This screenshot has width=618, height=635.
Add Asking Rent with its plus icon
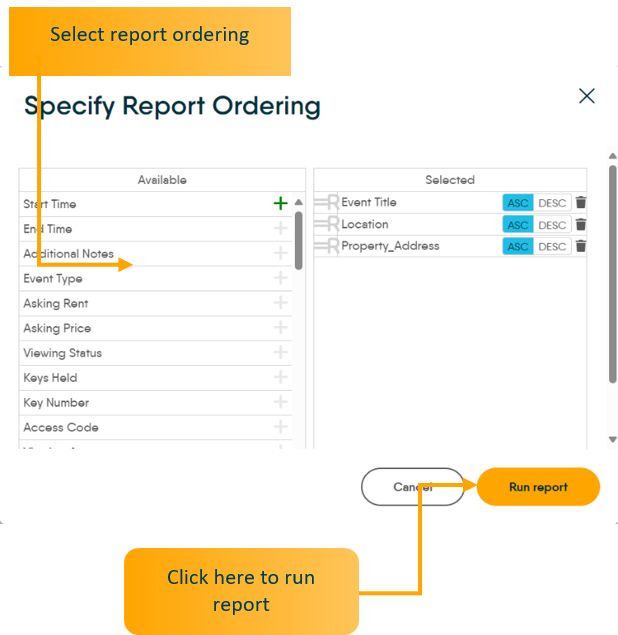[280, 303]
